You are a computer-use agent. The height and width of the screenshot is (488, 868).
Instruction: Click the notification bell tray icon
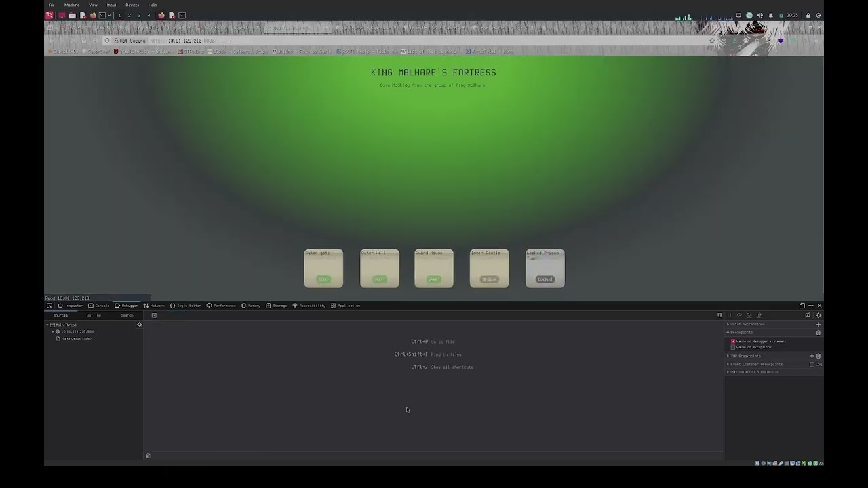pos(770,15)
